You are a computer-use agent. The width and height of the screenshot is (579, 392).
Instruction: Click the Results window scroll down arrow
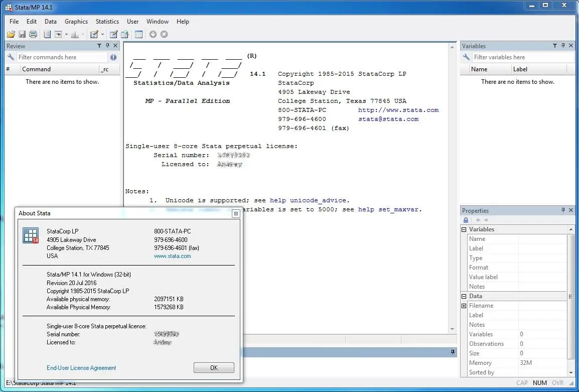[453, 329]
